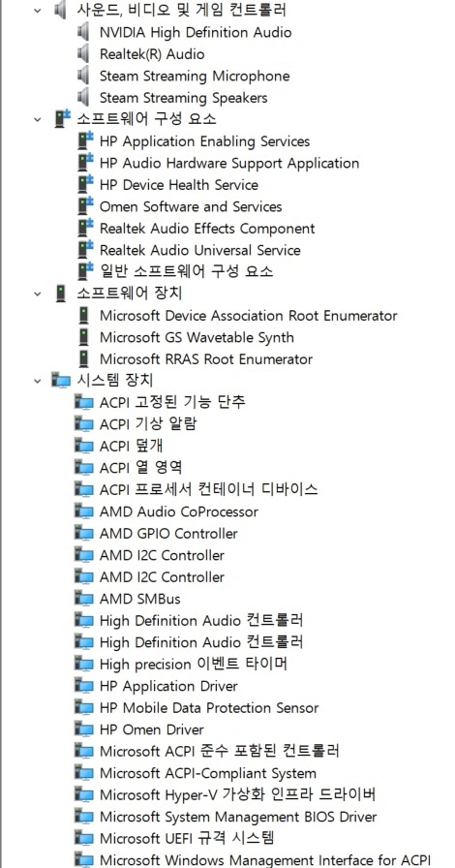Viewport: 455px width, 868px height.
Task: Click the AMD SMBus device icon
Action: click(84, 599)
